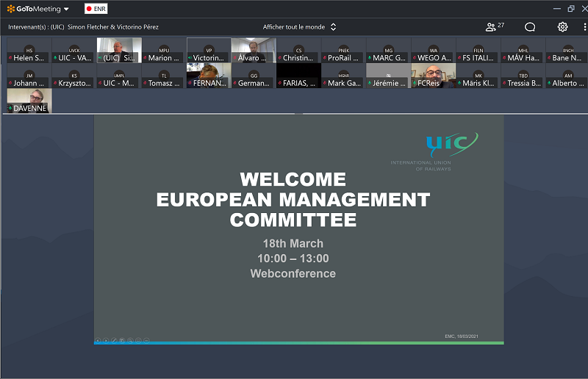Select the pen annotation icon on slide

click(x=114, y=340)
